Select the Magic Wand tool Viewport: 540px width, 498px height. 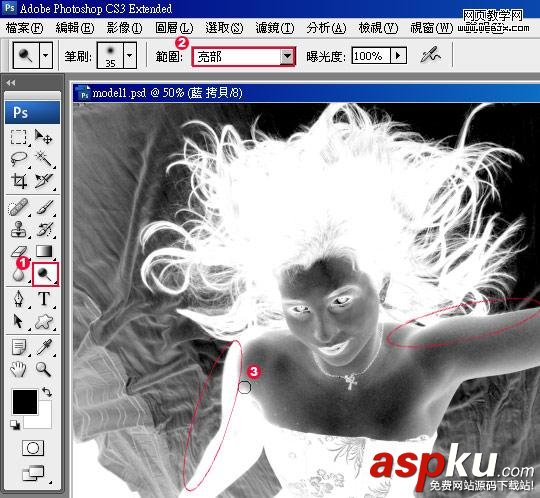coord(43,159)
